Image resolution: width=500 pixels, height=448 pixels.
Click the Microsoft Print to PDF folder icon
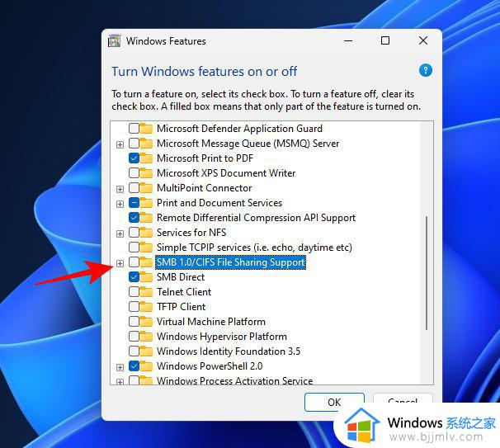pos(146,158)
